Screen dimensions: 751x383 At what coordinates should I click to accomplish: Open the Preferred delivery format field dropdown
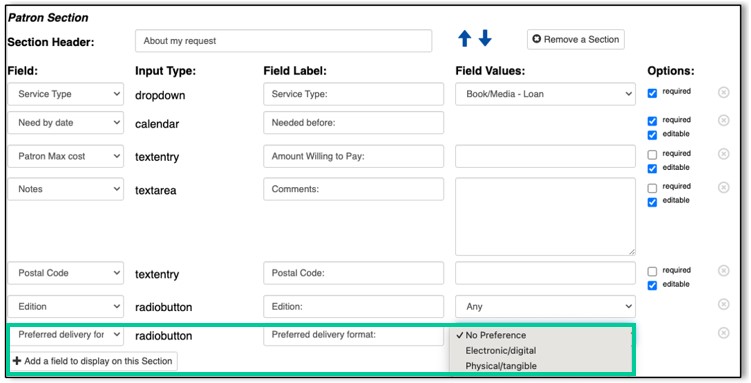(66, 335)
